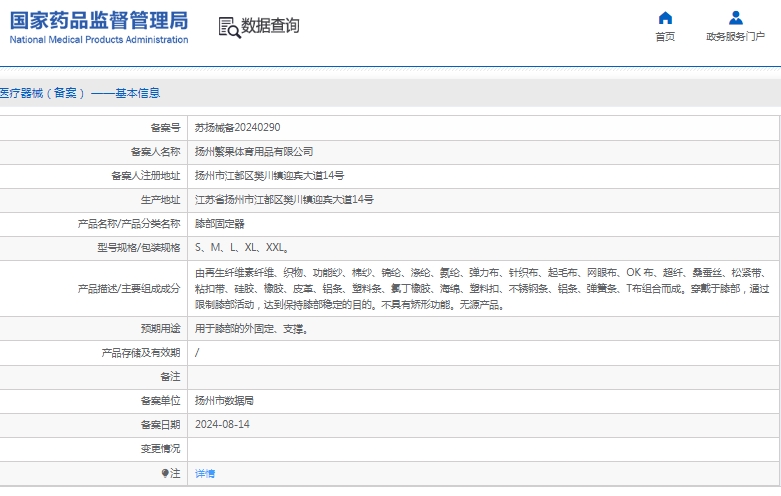Click the 备案人名称 row label

coord(155,151)
